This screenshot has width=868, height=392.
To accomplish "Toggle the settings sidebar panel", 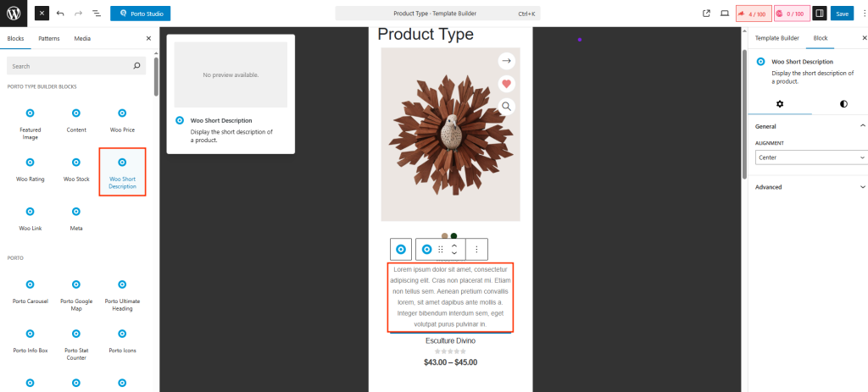I will pos(819,14).
